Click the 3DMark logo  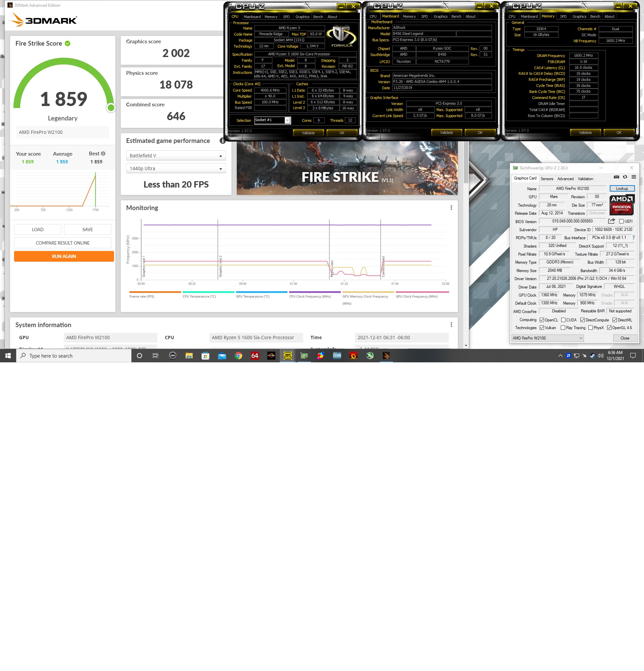click(44, 19)
